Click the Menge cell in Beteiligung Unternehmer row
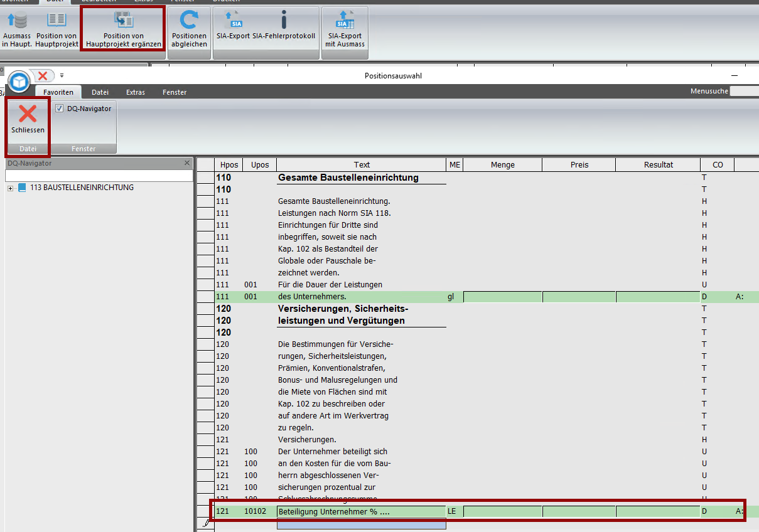 503,511
